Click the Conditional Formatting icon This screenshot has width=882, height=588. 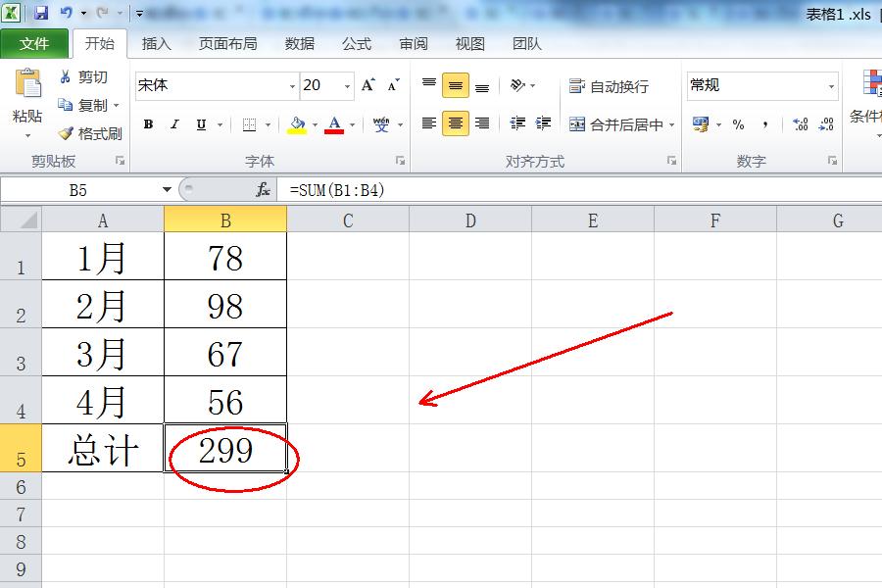coord(872,82)
